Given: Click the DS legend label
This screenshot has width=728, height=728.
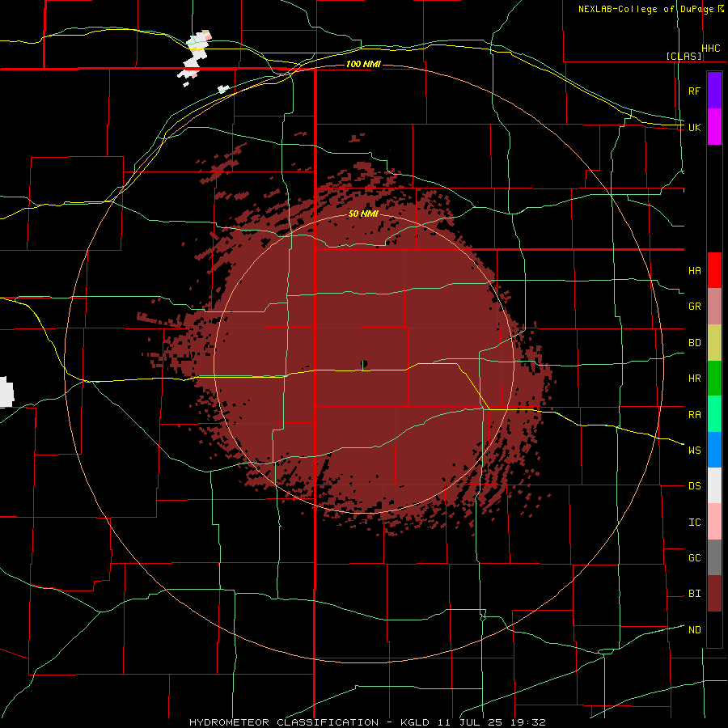Looking at the screenshot, I should click(x=694, y=485).
